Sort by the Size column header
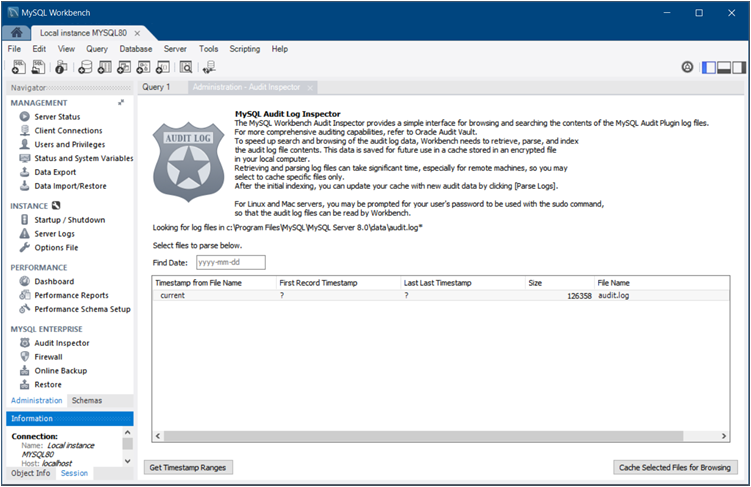 pos(559,283)
